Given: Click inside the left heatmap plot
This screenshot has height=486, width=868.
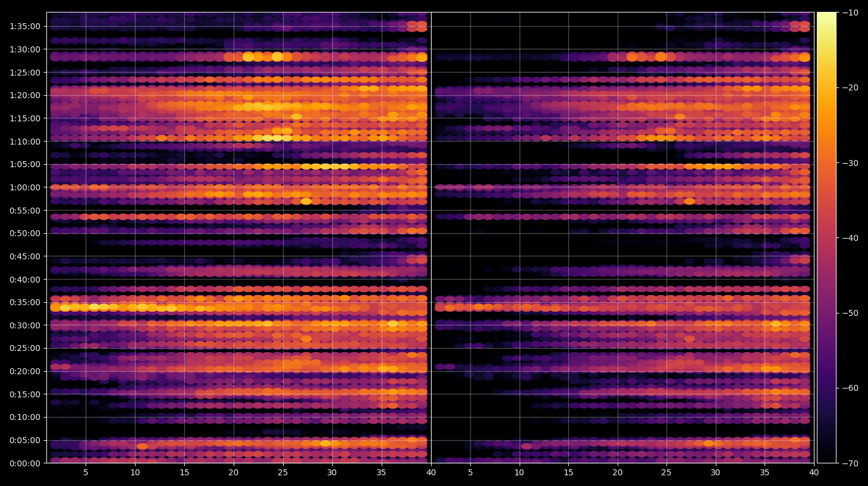Looking at the screenshot, I should (x=238, y=238).
